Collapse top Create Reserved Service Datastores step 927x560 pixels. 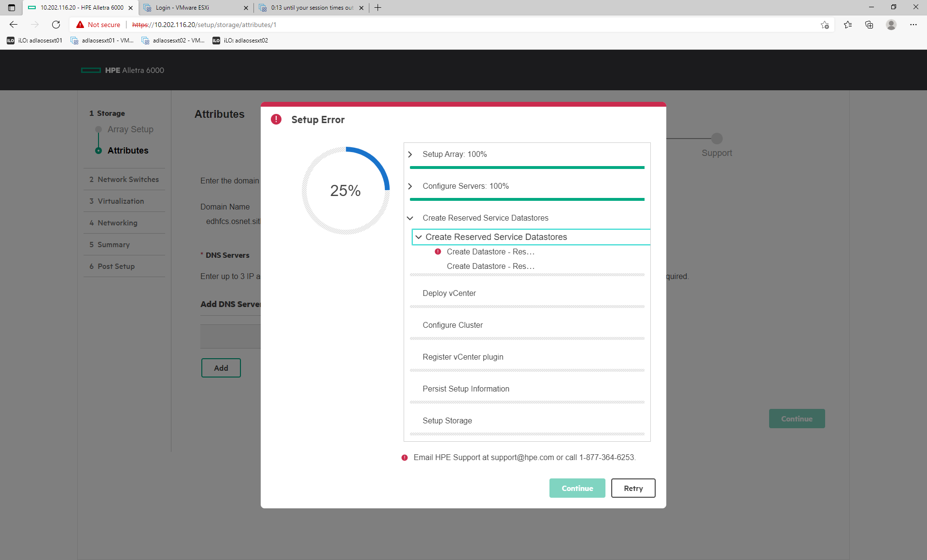point(410,218)
